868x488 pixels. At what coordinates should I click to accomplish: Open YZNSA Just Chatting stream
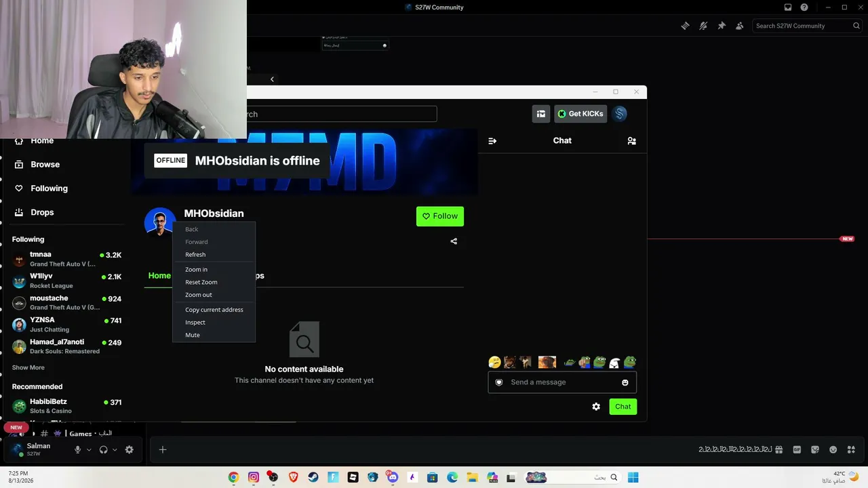tap(66, 324)
